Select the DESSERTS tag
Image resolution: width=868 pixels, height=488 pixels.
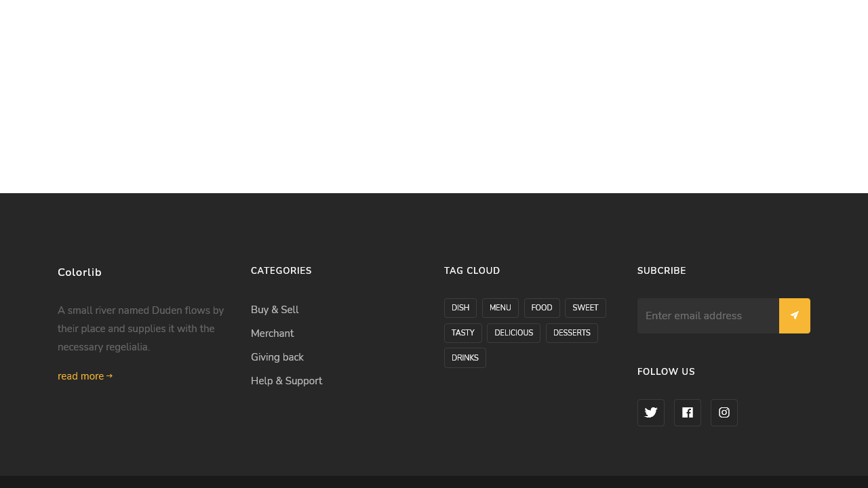pyautogui.click(x=572, y=332)
